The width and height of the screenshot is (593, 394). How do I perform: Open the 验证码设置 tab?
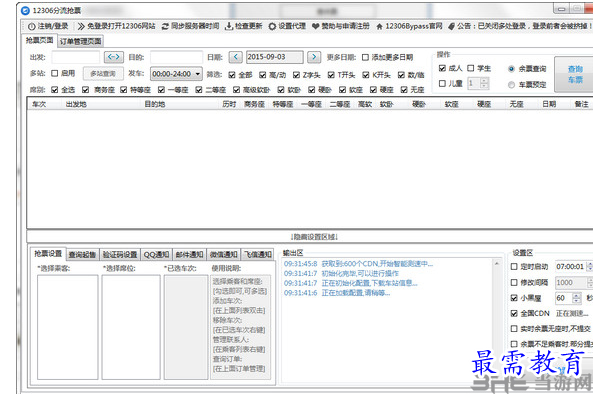tap(120, 255)
